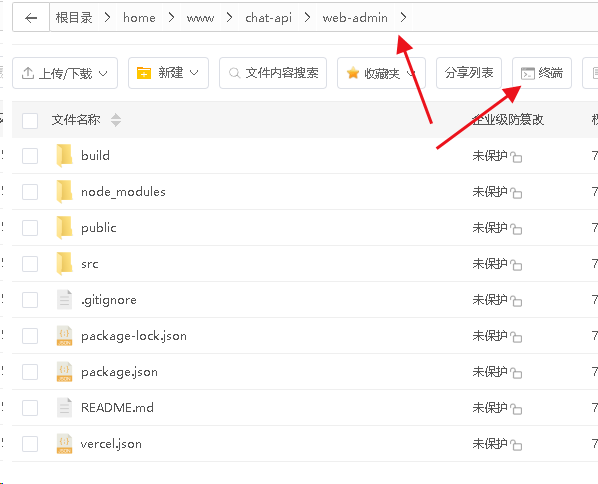Click the .gitignore file icon
598x484 pixels.
[64, 300]
